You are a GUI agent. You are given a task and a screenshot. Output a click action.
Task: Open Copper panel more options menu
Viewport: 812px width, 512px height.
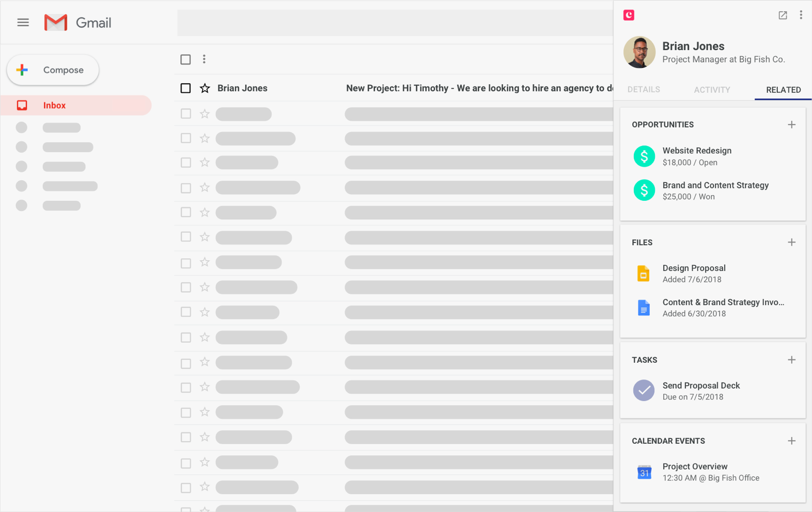pos(801,15)
